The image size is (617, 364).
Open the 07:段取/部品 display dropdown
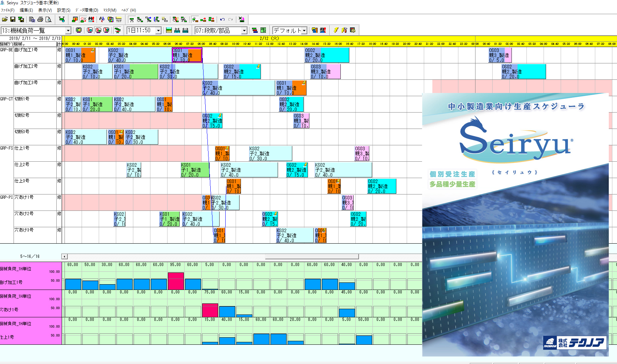[244, 31]
